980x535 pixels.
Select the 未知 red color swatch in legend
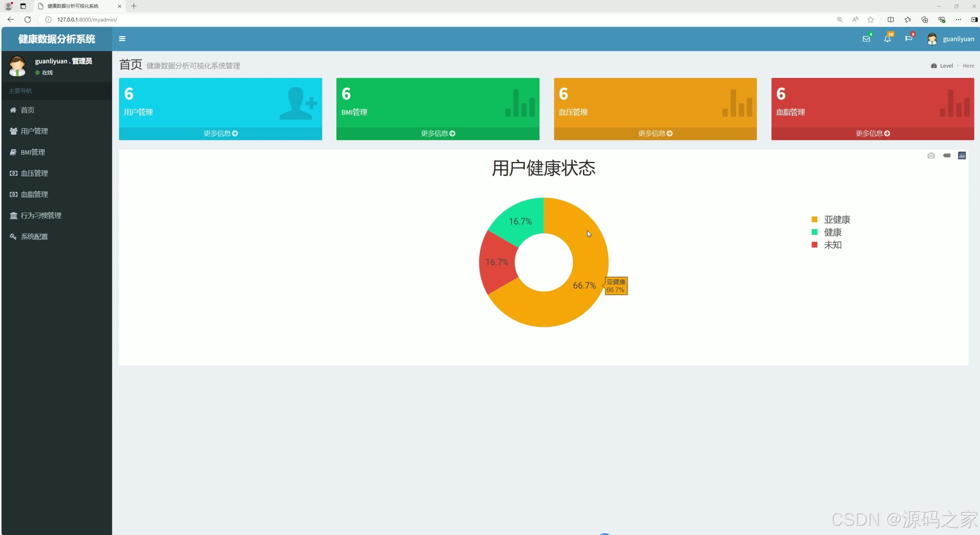(814, 245)
